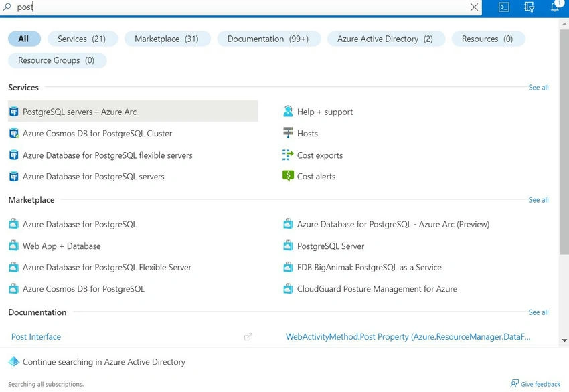Open the Post Interface documentation link

click(36, 337)
